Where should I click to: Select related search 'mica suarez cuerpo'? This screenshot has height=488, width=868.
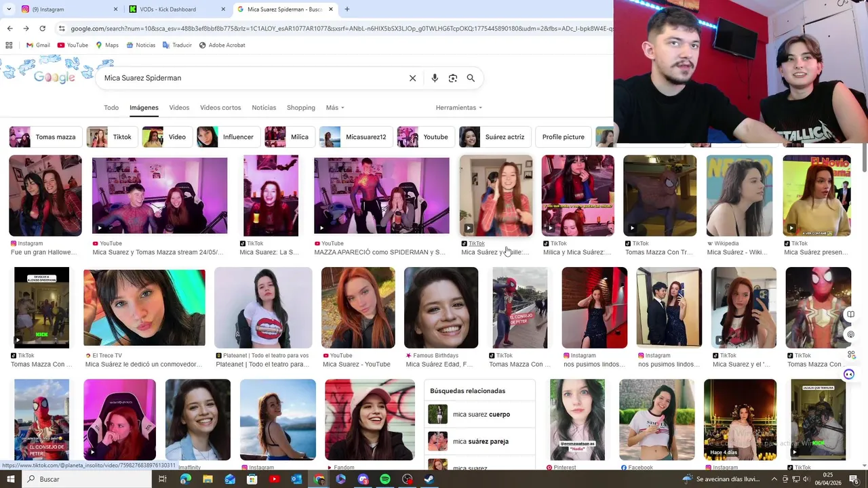[481, 414]
